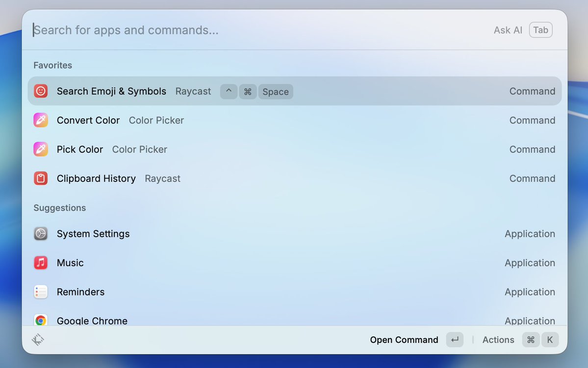Viewport: 588px width, 368px height.
Task: Click the Search Emoji & Symbols red smiley icon
Action: (x=41, y=91)
